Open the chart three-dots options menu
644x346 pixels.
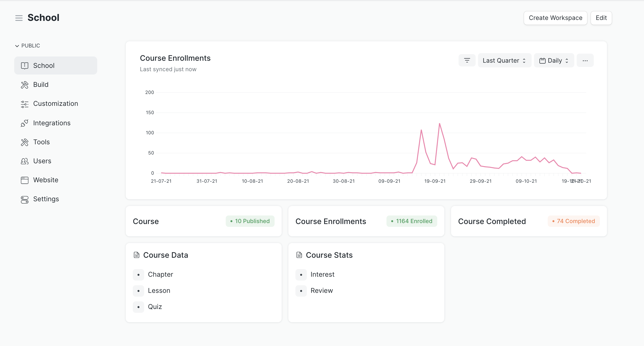pyautogui.click(x=585, y=60)
